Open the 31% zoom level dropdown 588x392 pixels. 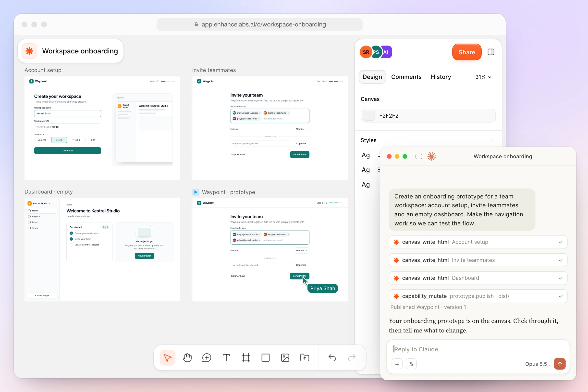[483, 77]
